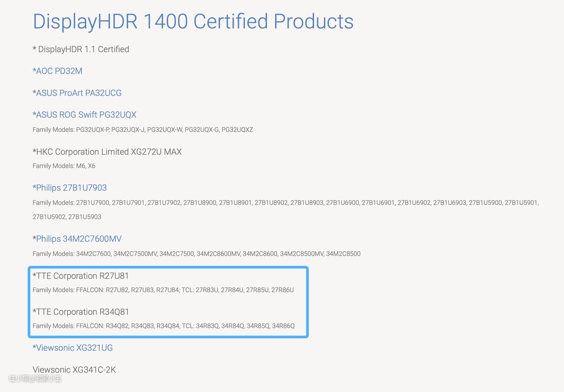Click the ASUS ROG Swift PG32UQX link
This screenshot has width=564, height=392.
coord(84,115)
